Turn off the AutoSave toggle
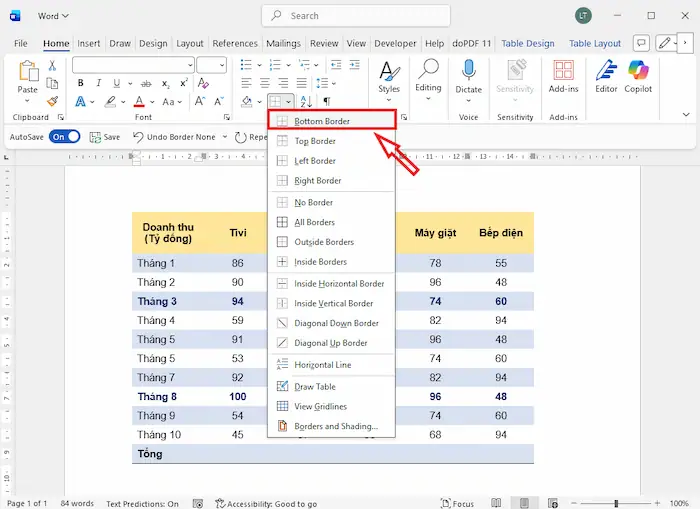Image resolution: width=700 pixels, height=509 pixels. [x=64, y=137]
